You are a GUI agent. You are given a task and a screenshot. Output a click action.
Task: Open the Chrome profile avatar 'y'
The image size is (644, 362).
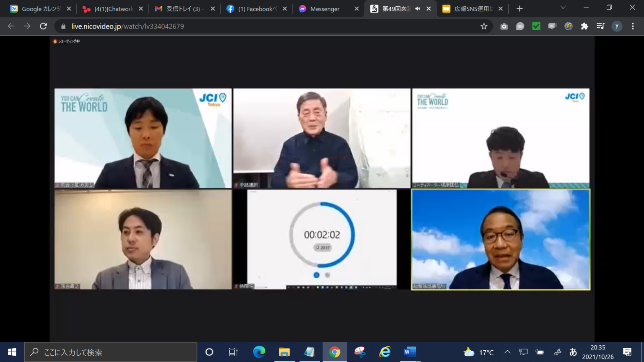click(x=617, y=26)
